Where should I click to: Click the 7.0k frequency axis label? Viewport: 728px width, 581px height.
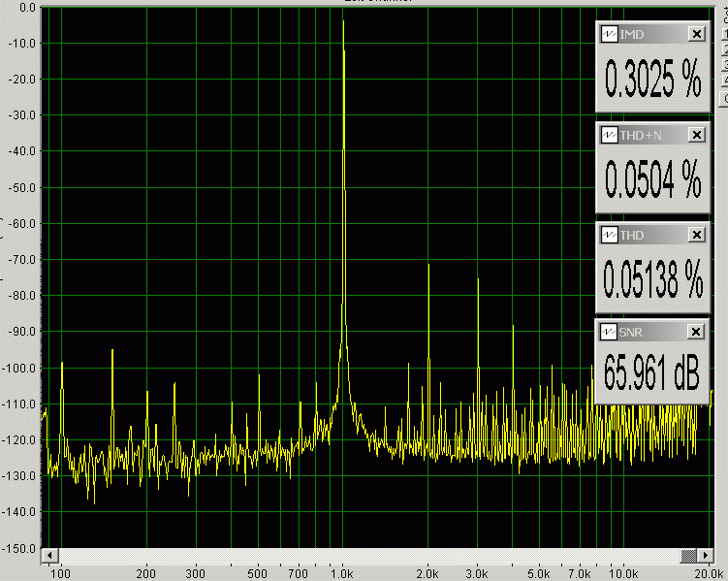click(580, 573)
